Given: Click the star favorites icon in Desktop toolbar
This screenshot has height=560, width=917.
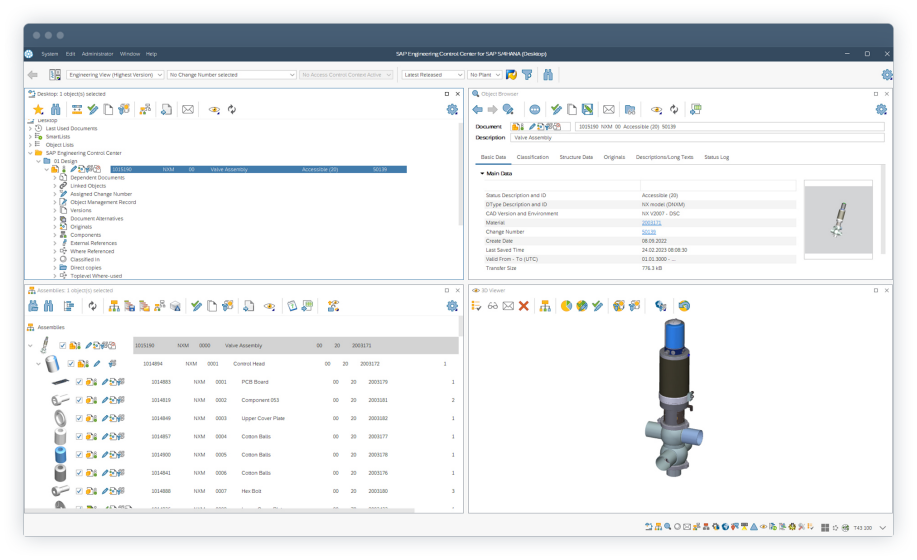Looking at the screenshot, I should tap(38, 109).
